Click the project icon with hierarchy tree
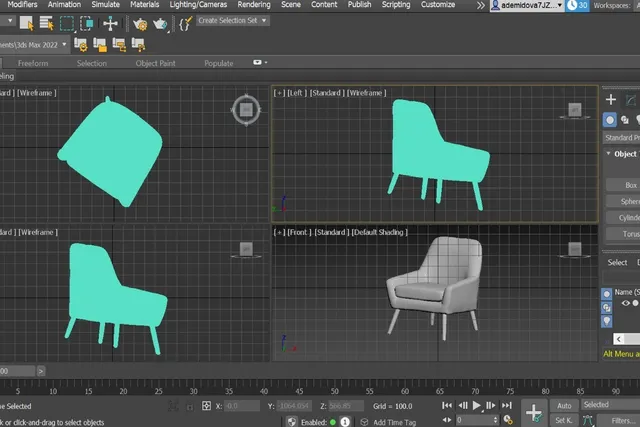Viewport: 640px width, 427px height. [x=119, y=45]
